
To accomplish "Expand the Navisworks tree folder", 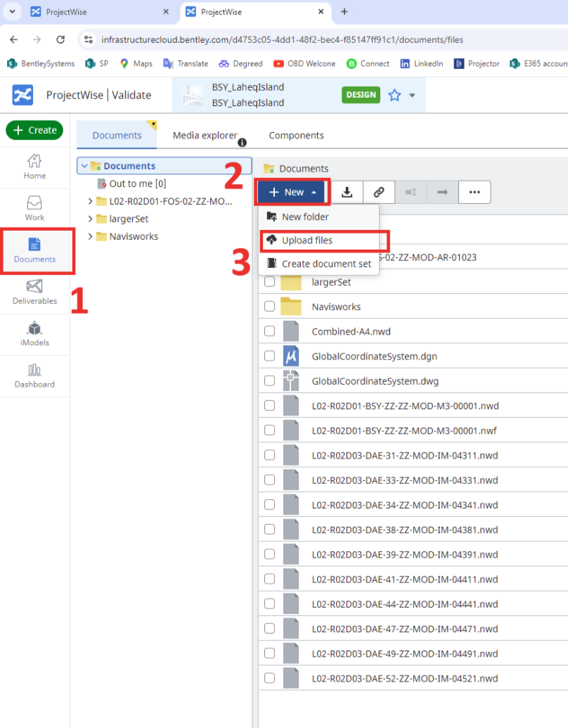I will click(x=91, y=236).
